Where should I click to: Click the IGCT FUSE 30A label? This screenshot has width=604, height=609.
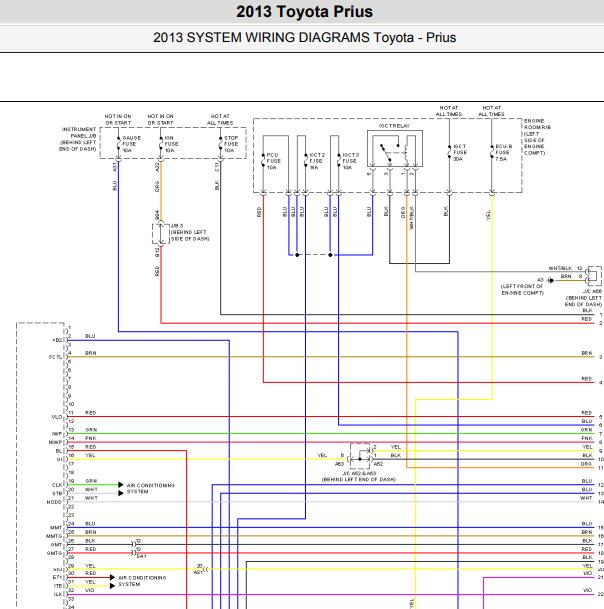coord(460,153)
